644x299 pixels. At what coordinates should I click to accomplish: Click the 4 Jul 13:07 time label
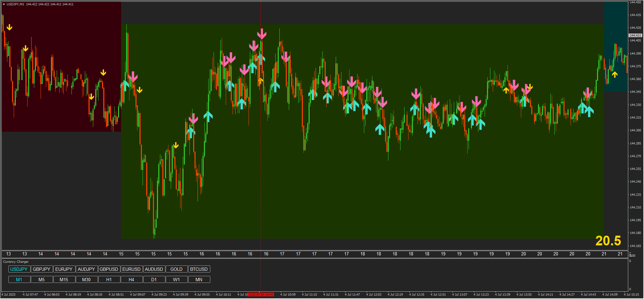point(460,295)
